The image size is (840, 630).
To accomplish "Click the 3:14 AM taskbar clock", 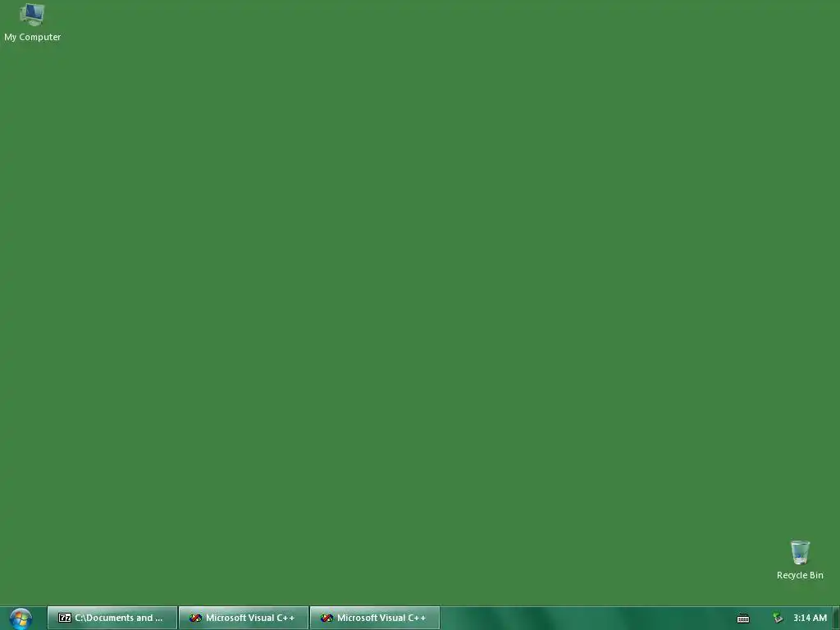I will pos(810,618).
